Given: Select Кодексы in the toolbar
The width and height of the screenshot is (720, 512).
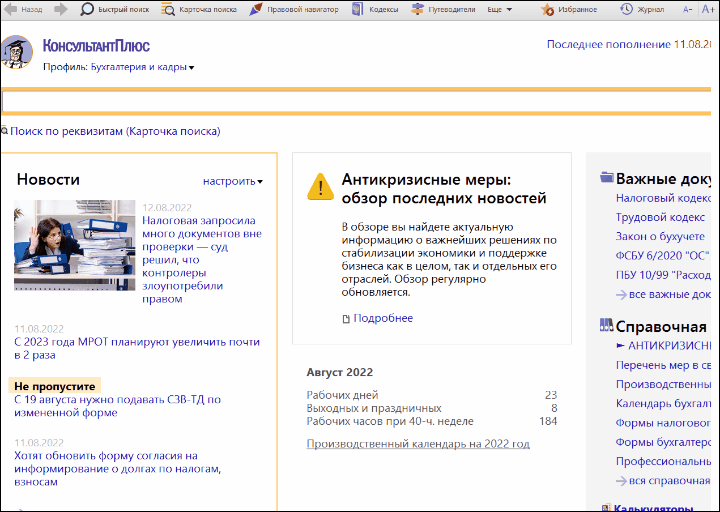Looking at the screenshot, I should coord(383,9).
